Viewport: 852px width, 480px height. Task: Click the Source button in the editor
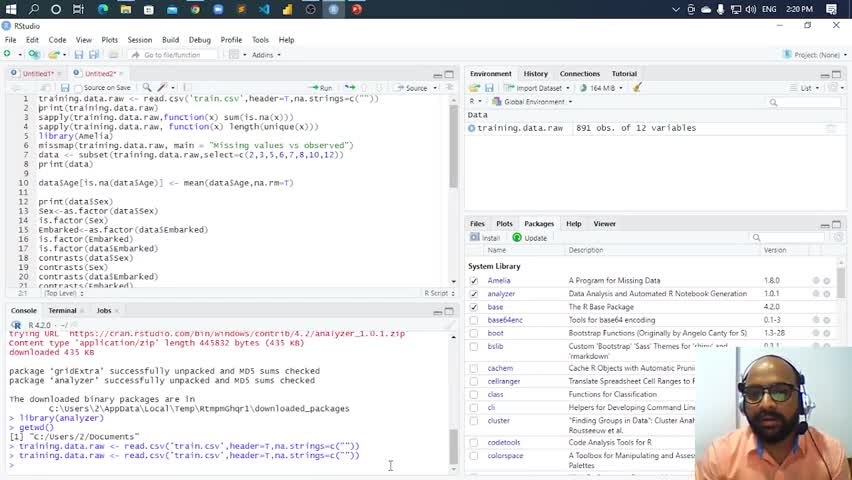414,88
